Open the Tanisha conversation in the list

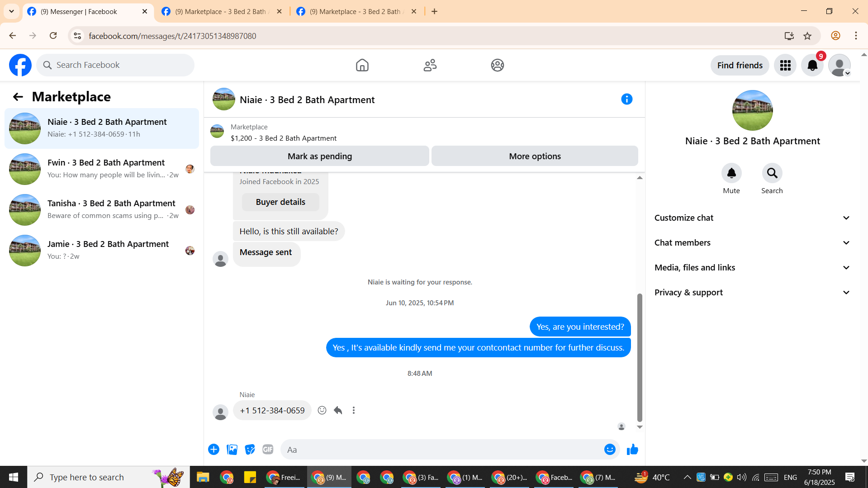pos(102,210)
